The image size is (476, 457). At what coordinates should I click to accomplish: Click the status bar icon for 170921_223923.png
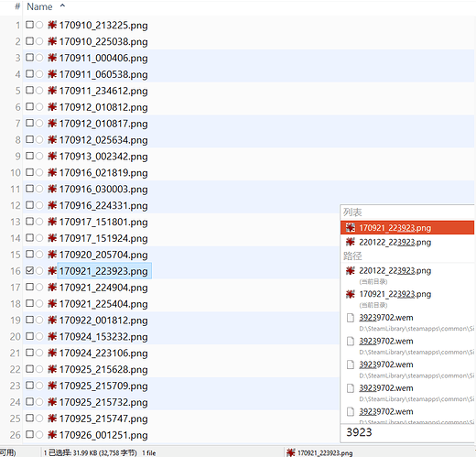click(x=291, y=452)
